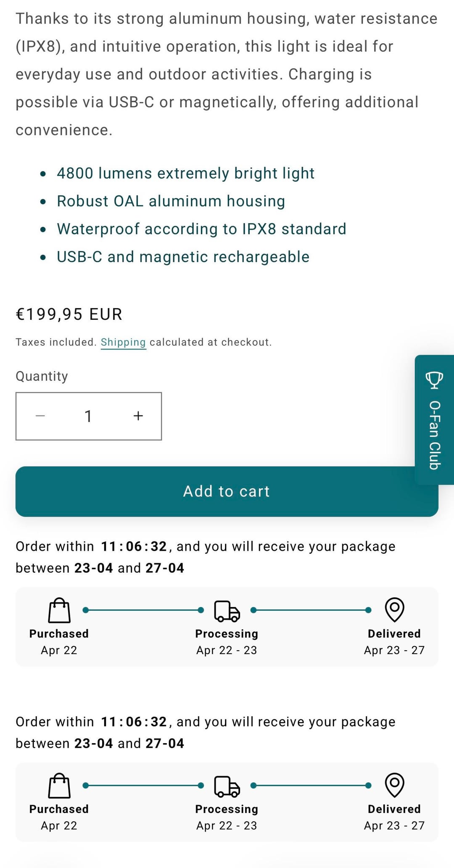Click the second order countdown timer
The width and height of the screenshot is (454, 868).
coord(134,722)
